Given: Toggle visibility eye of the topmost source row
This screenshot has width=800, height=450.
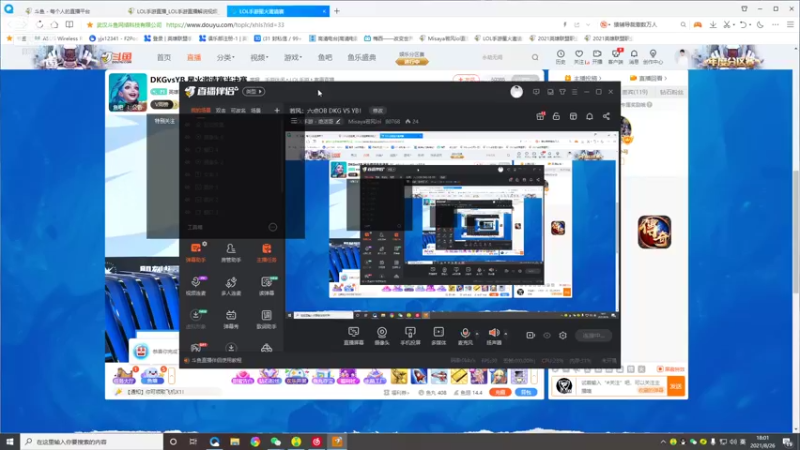Looking at the screenshot, I should click(x=188, y=124).
